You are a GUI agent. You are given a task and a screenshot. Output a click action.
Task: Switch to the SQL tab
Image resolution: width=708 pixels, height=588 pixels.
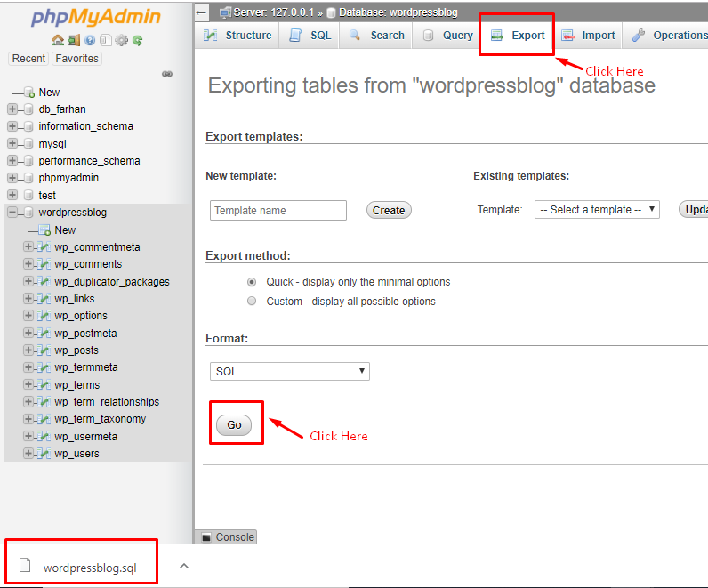[x=310, y=36]
